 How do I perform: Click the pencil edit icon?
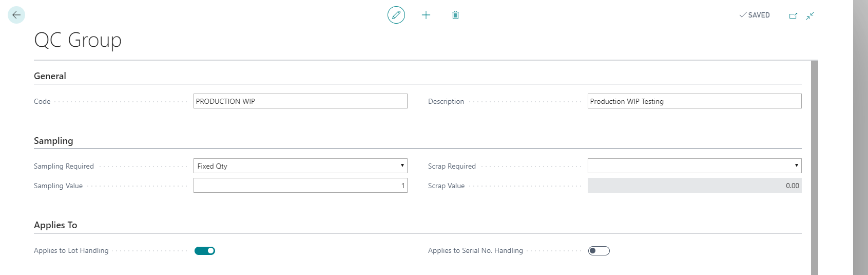tap(396, 15)
